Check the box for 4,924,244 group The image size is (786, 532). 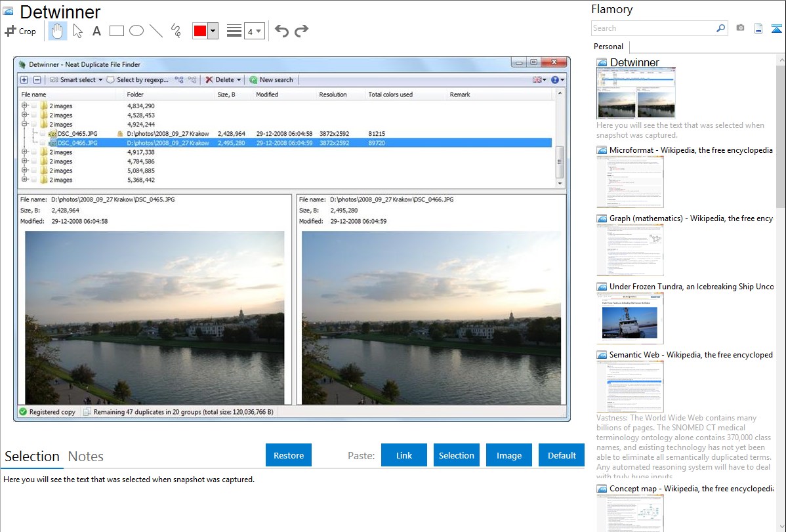[34, 124]
